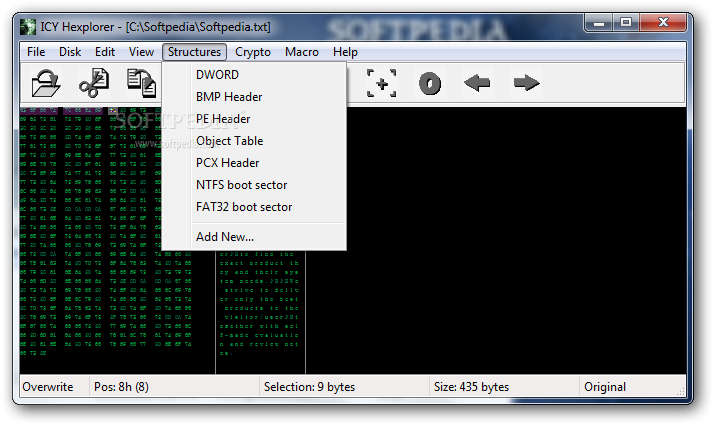The width and height of the screenshot is (714, 425).
Task: Click the ICY Hexplorer title bar app icon
Action: 28,27
